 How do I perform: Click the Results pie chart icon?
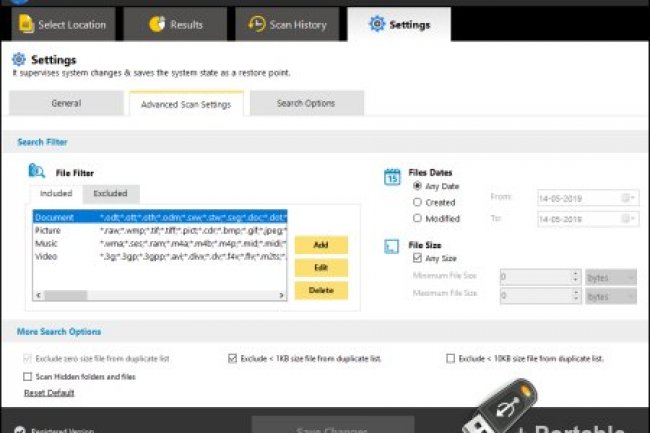pyautogui.click(x=157, y=24)
